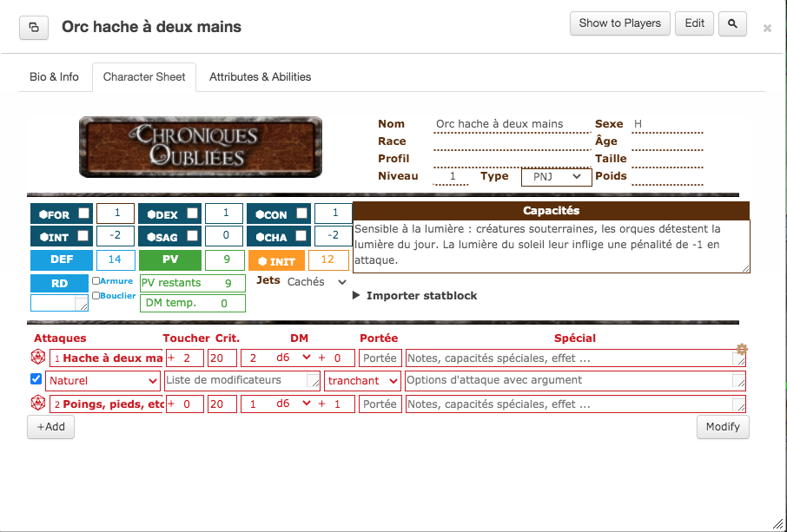Open the Type dropdown showing PNJ

pos(556,176)
